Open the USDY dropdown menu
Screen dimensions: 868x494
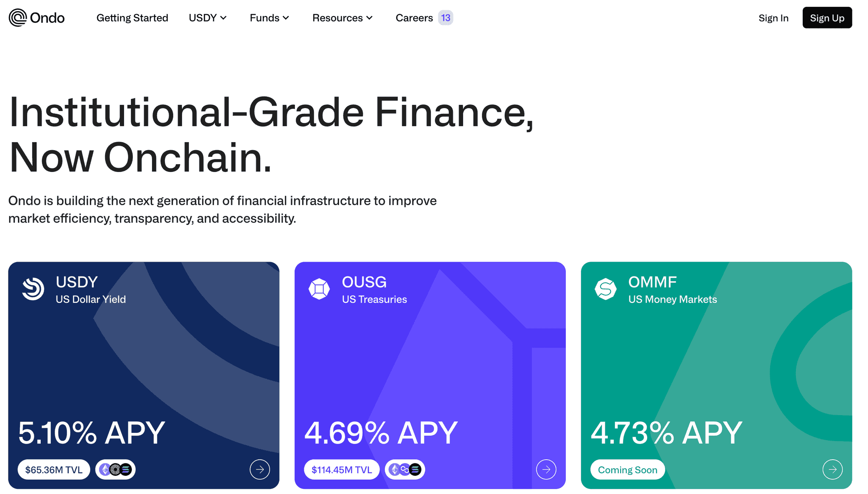pyautogui.click(x=207, y=18)
